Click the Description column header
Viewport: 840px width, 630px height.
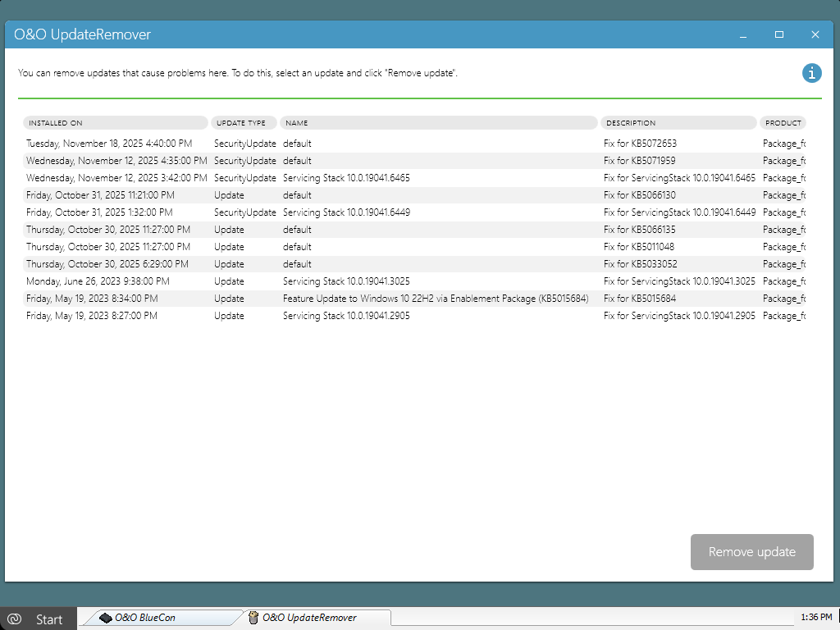678,123
